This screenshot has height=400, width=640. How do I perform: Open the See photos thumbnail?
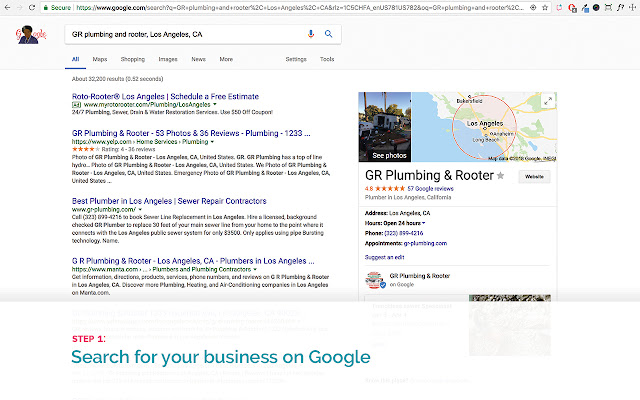click(385, 127)
